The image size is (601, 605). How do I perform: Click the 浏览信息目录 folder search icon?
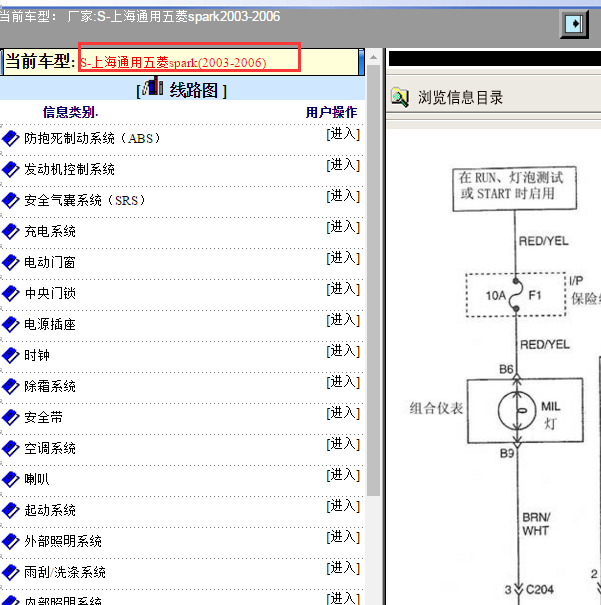point(400,97)
